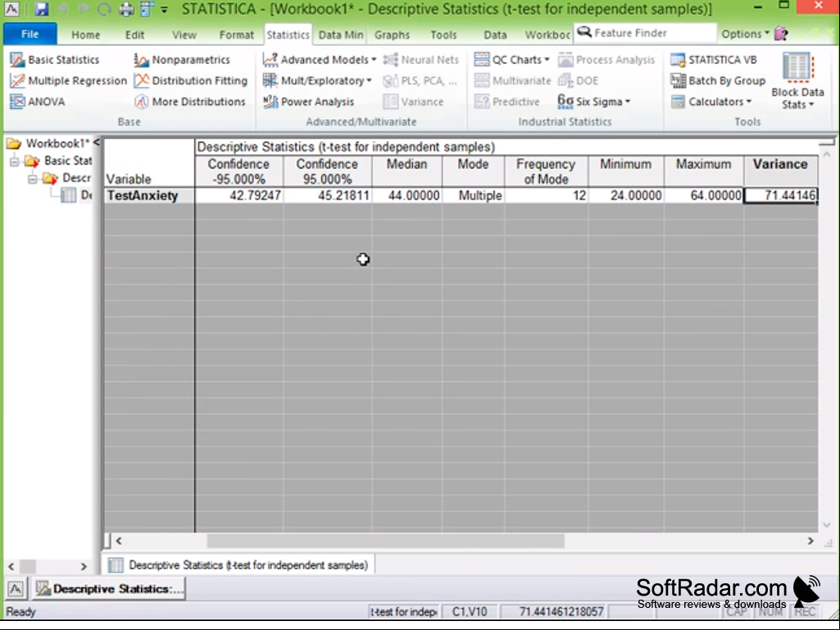Click the Mode cell showing Multiple
The image size is (840, 630).
tap(473, 196)
